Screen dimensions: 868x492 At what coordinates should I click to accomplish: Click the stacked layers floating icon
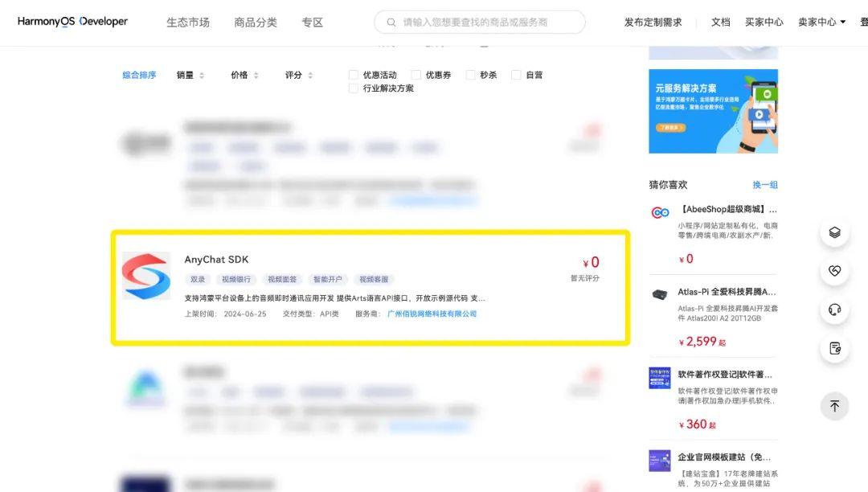(x=834, y=232)
